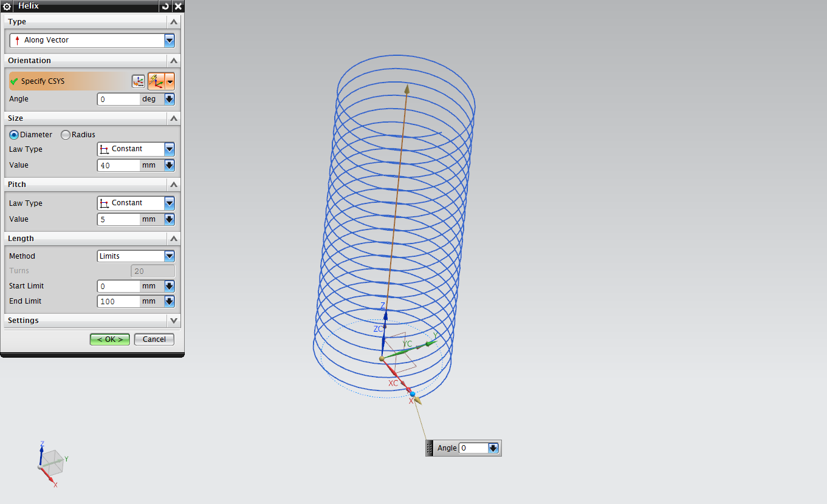The image size is (827, 504).
Task: Grab the on-screen Angle box drag handle
Action: 430,448
